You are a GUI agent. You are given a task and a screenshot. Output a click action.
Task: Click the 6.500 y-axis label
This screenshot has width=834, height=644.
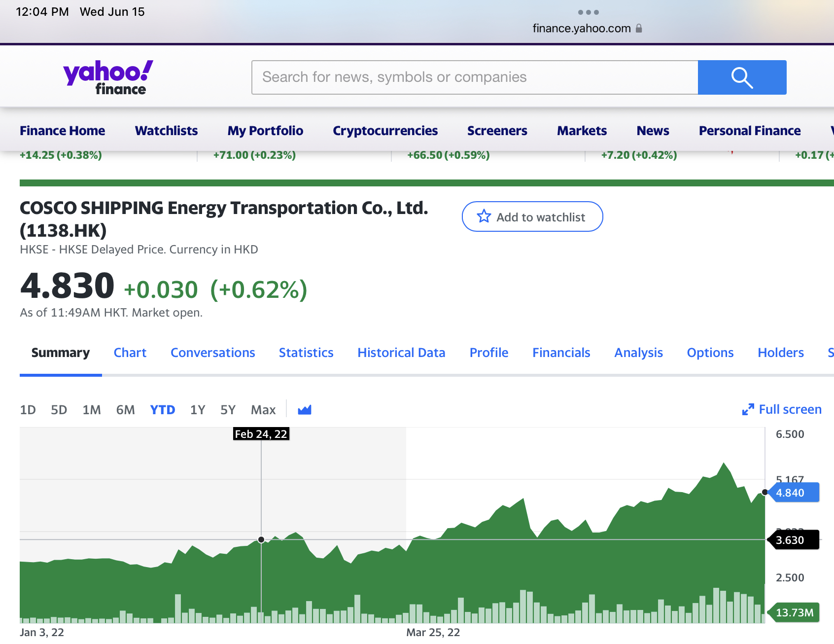tap(790, 434)
